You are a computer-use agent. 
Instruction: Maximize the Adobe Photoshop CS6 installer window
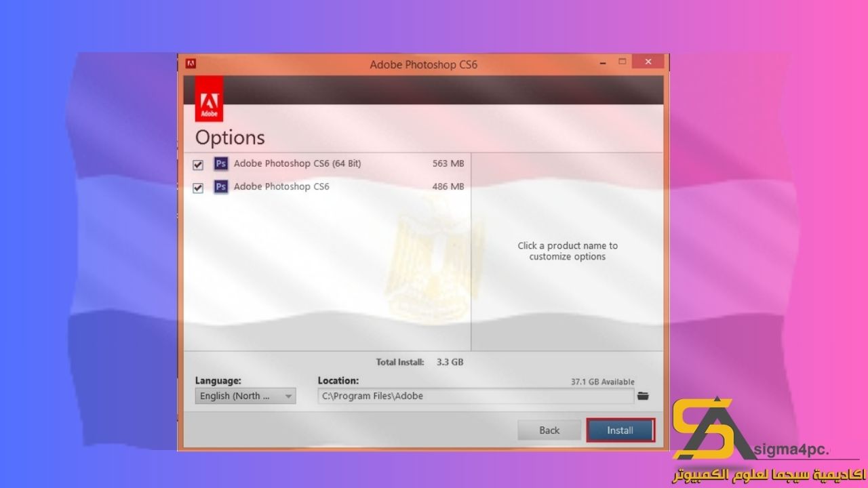(622, 62)
